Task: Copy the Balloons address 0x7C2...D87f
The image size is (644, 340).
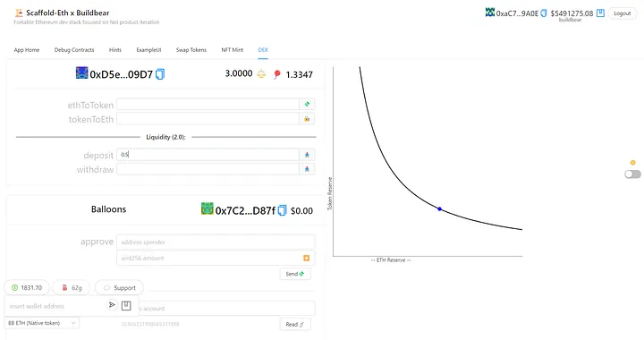Action: [282, 210]
